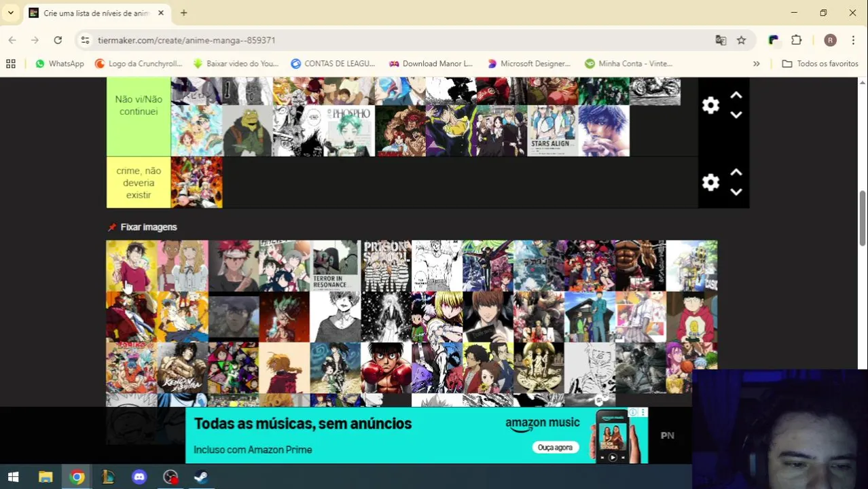The width and height of the screenshot is (868, 489).
Task: Go back in browser history
Action: [x=12, y=40]
